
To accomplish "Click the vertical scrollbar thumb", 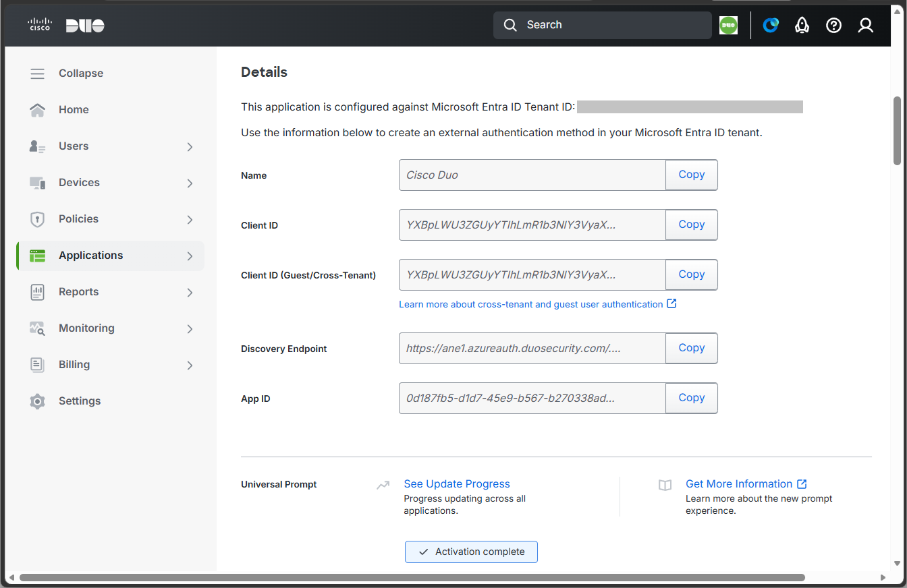I will (897, 131).
